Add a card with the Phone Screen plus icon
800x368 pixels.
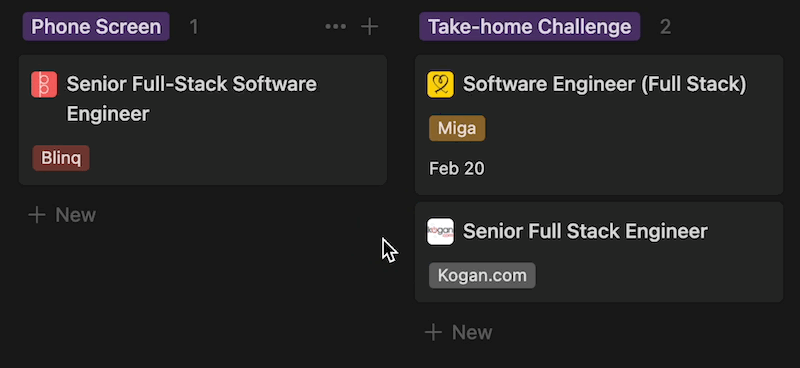click(369, 27)
